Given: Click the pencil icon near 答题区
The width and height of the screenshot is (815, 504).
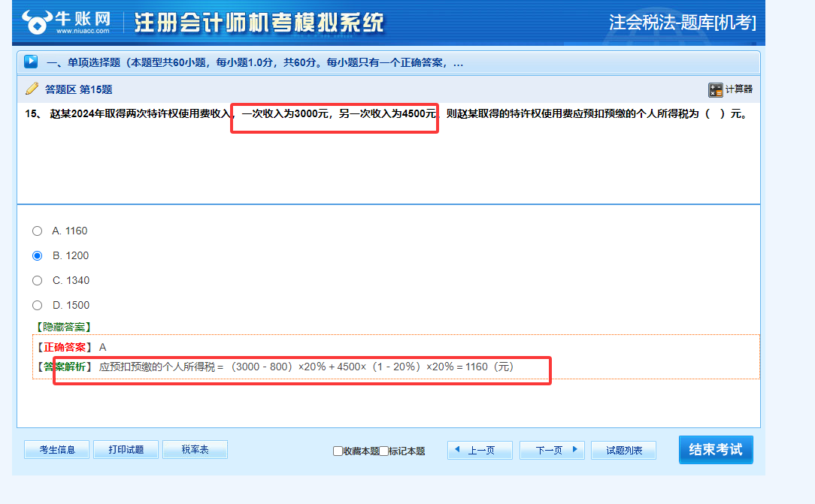Looking at the screenshot, I should click(x=32, y=89).
